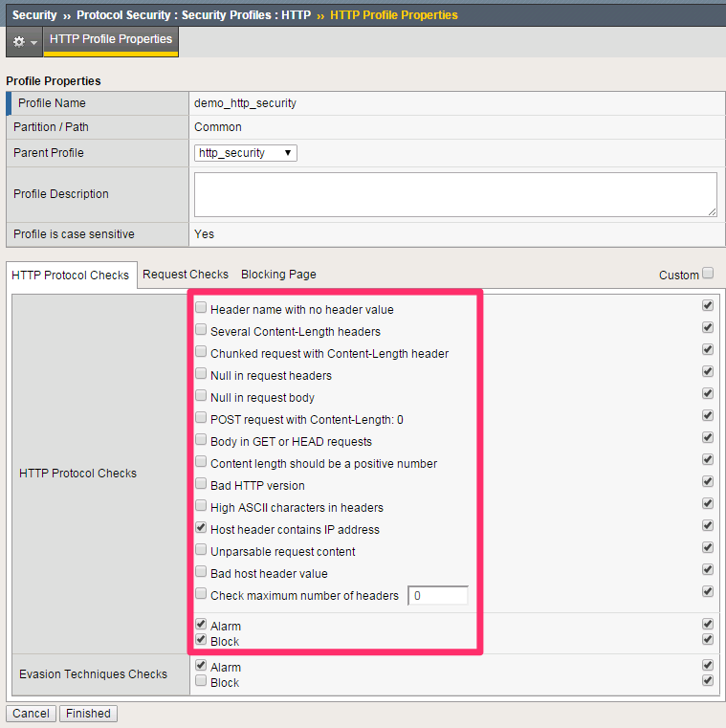The image size is (726, 728).
Task: Open the Blocking Page tab
Action: click(278, 275)
